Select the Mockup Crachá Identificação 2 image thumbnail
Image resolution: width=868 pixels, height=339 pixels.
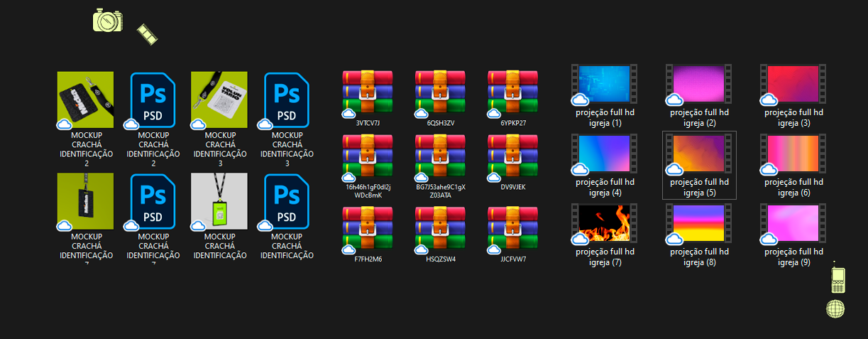[85, 100]
